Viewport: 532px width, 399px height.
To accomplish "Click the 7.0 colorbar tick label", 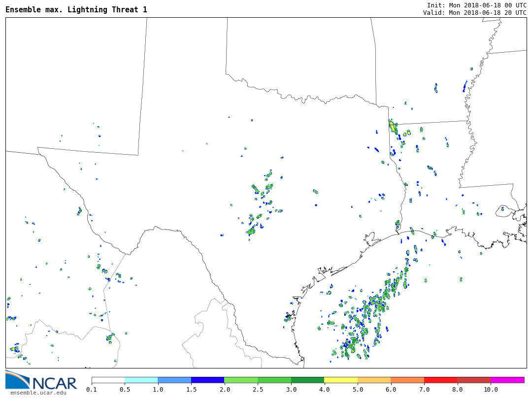I will (424, 390).
